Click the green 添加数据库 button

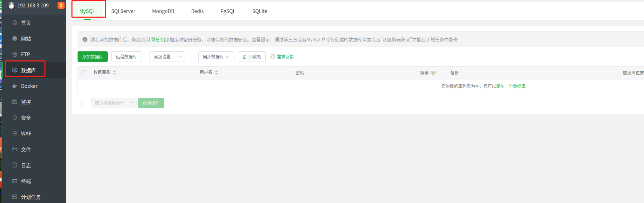coord(93,57)
